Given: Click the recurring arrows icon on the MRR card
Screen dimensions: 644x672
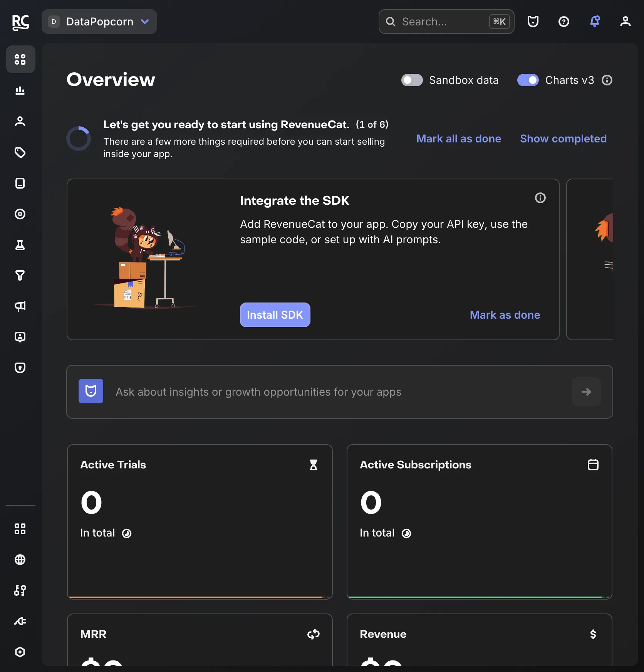Looking at the screenshot, I should tap(314, 634).
